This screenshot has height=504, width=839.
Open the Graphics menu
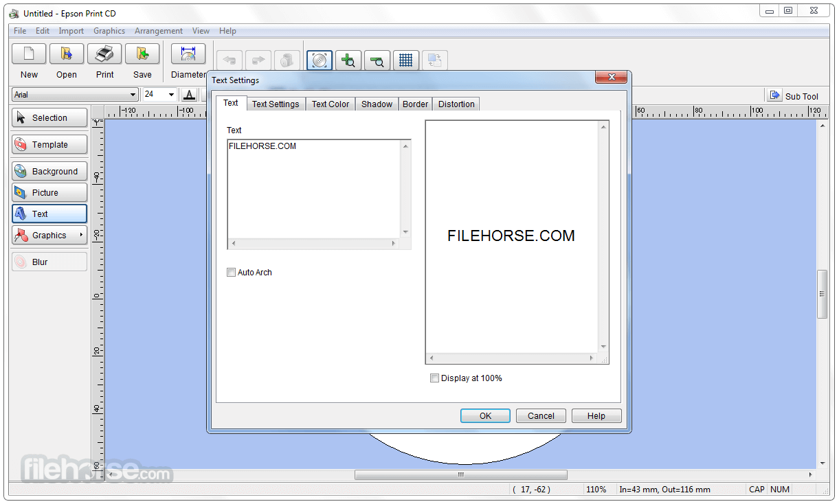[x=109, y=31]
